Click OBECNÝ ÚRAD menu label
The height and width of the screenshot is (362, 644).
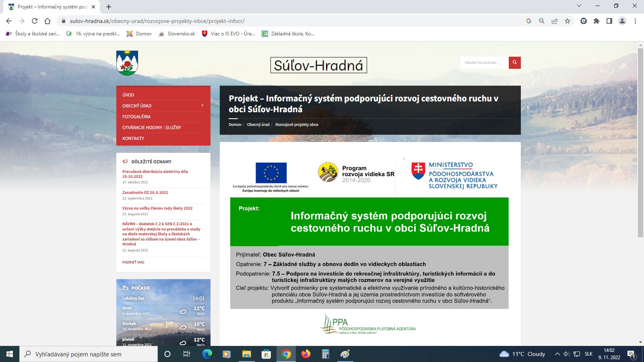click(137, 106)
